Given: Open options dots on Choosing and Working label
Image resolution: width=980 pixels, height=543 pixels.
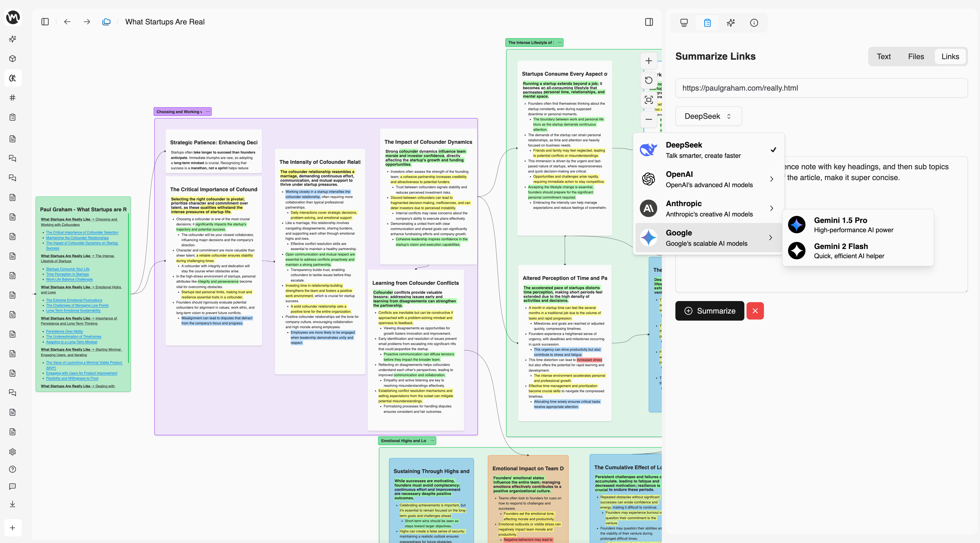Looking at the screenshot, I should click(208, 111).
